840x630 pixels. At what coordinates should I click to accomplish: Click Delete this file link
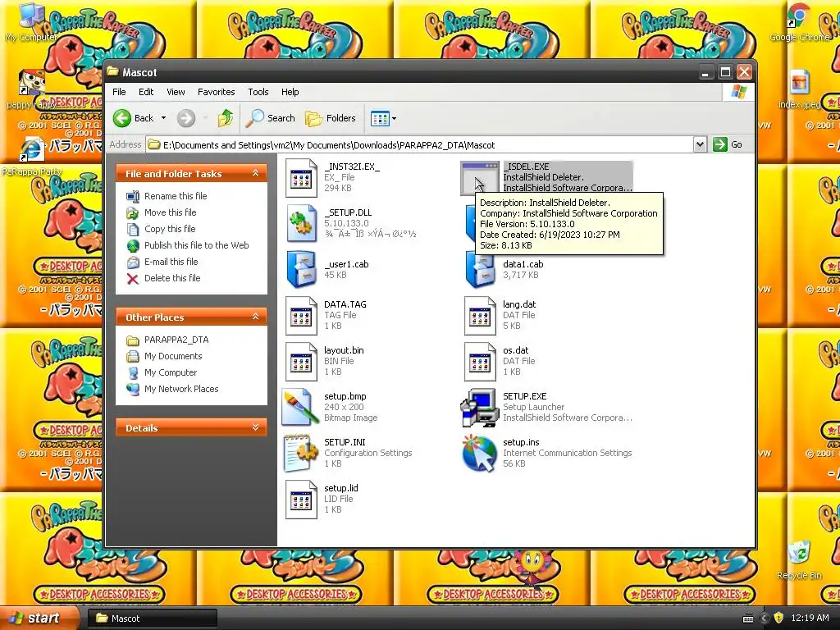(x=172, y=278)
